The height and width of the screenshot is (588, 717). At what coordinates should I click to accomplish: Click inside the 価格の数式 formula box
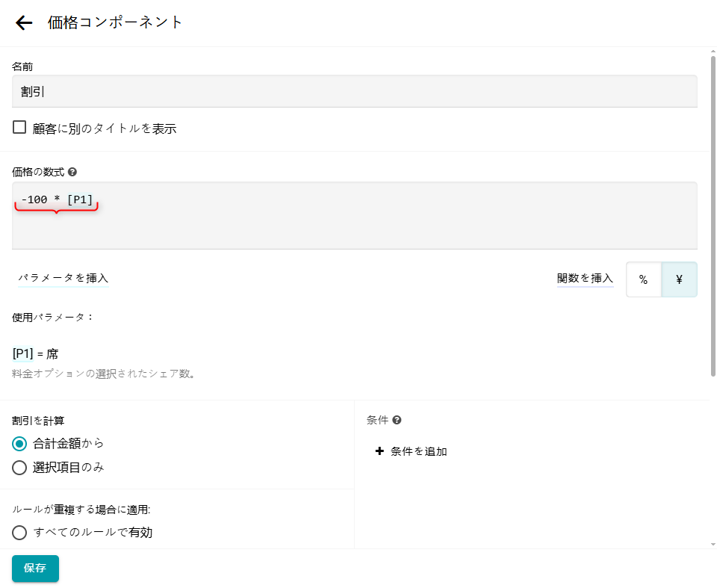pos(355,224)
